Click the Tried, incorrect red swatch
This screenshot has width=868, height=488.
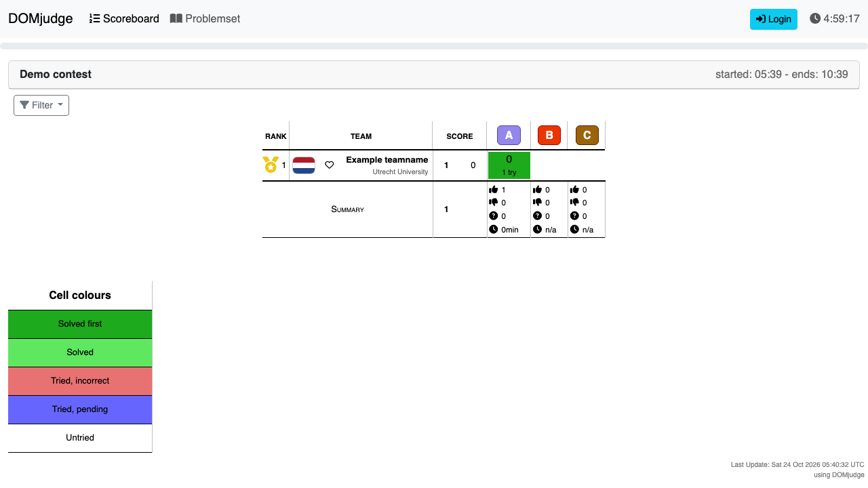80,381
